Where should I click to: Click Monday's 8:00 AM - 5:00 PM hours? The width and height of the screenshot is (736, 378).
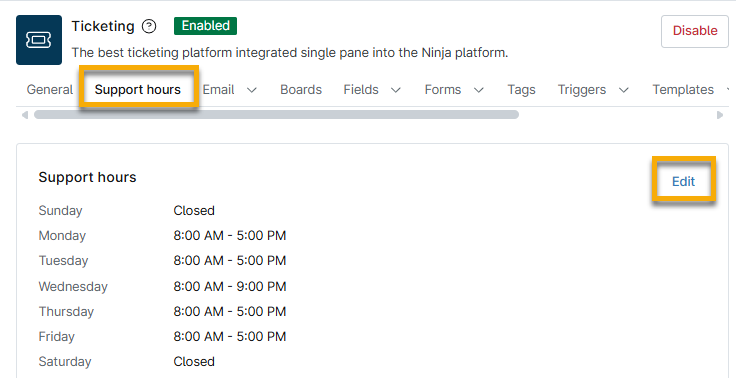(x=230, y=235)
